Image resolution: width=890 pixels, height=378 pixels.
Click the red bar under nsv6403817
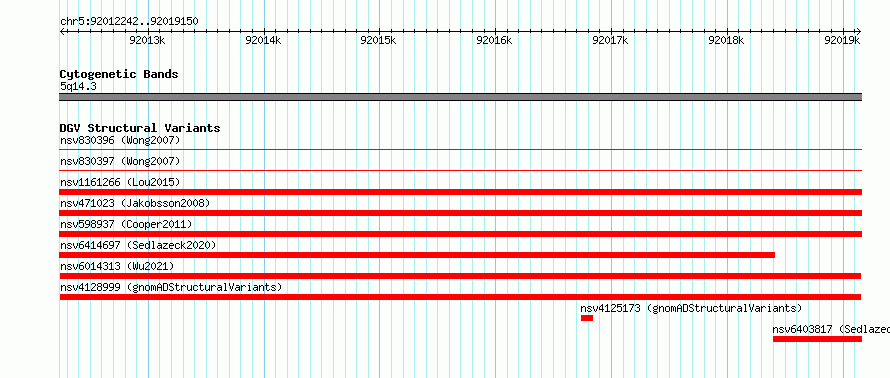pyautogui.click(x=817, y=339)
